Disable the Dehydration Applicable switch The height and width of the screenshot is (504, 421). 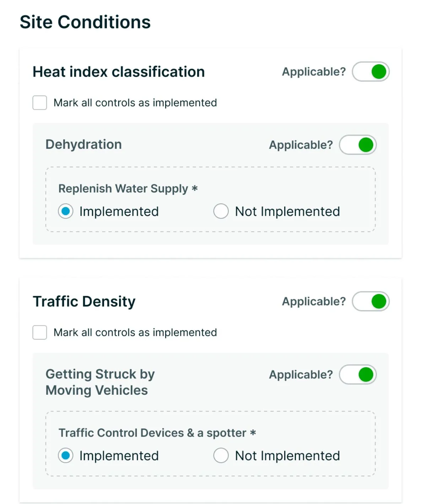pyautogui.click(x=358, y=145)
